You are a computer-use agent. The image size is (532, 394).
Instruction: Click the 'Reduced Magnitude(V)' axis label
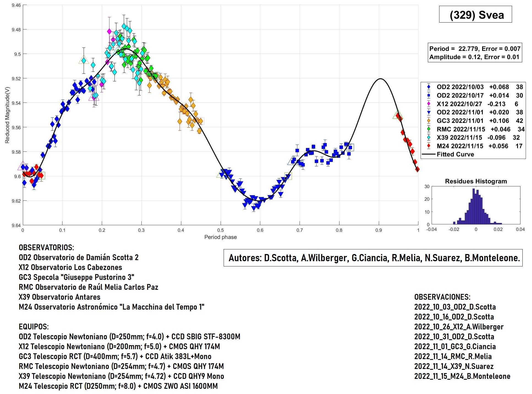point(7,115)
